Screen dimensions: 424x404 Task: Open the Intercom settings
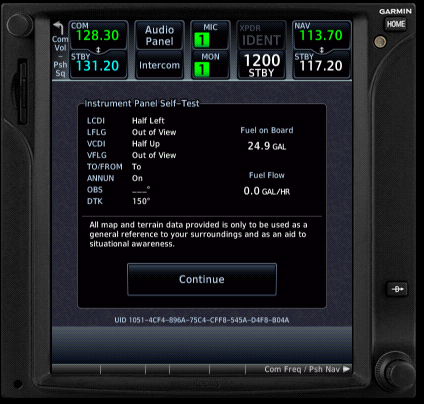point(159,65)
